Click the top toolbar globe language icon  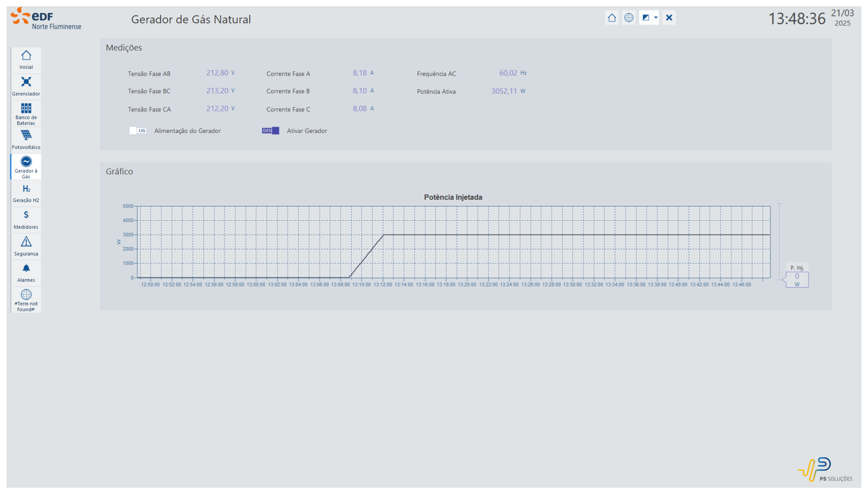click(628, 18)
